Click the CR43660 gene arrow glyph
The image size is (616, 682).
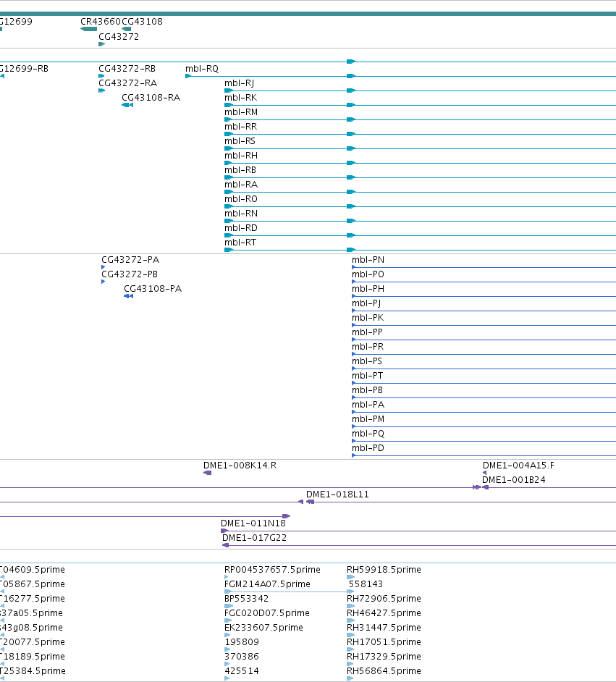pos(89,29)
